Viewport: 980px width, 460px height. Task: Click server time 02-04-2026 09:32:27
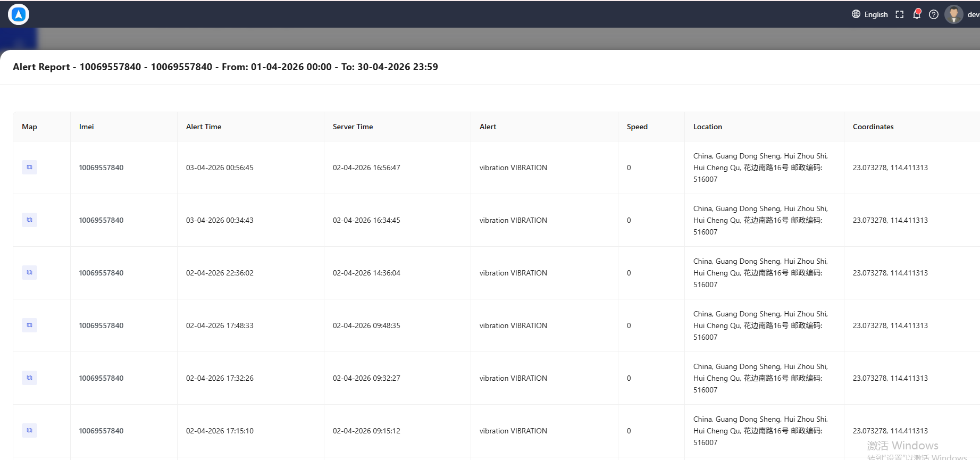366,378
